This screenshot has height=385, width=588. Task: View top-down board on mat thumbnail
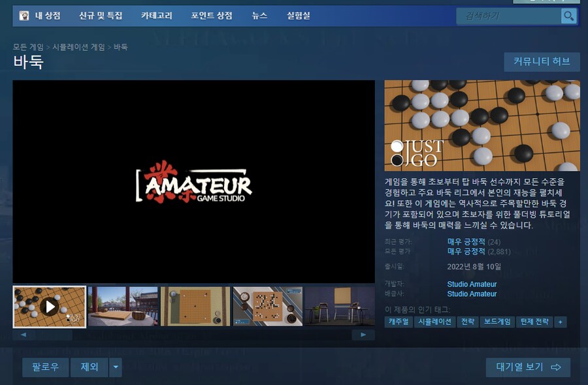[x=195, y=306]
